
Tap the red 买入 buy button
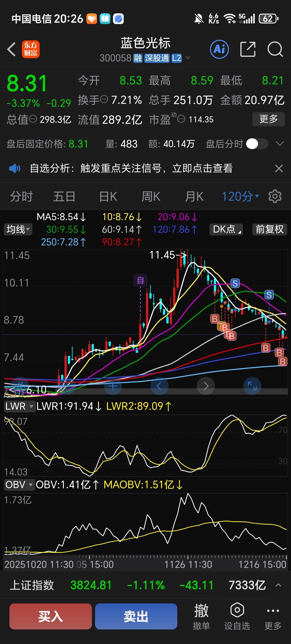click(x=51, y=616)
